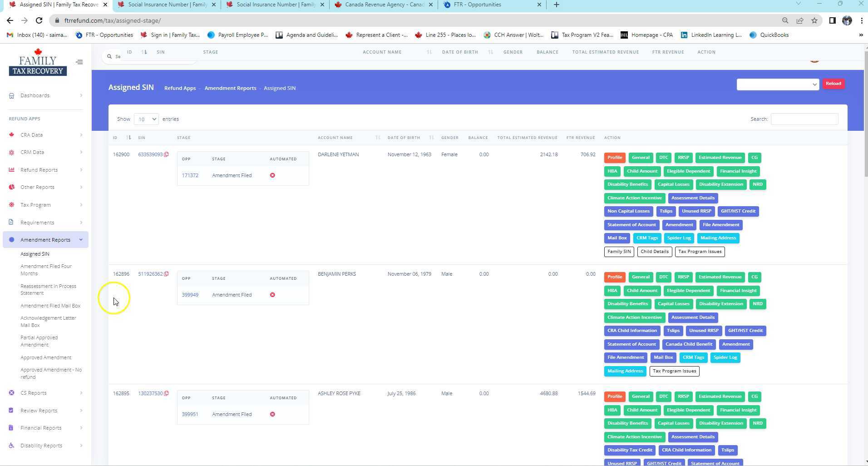Open the new browser tab with plus icon
Image resolution: width=868 pixels, height=466 pixels.
(556, 5)
